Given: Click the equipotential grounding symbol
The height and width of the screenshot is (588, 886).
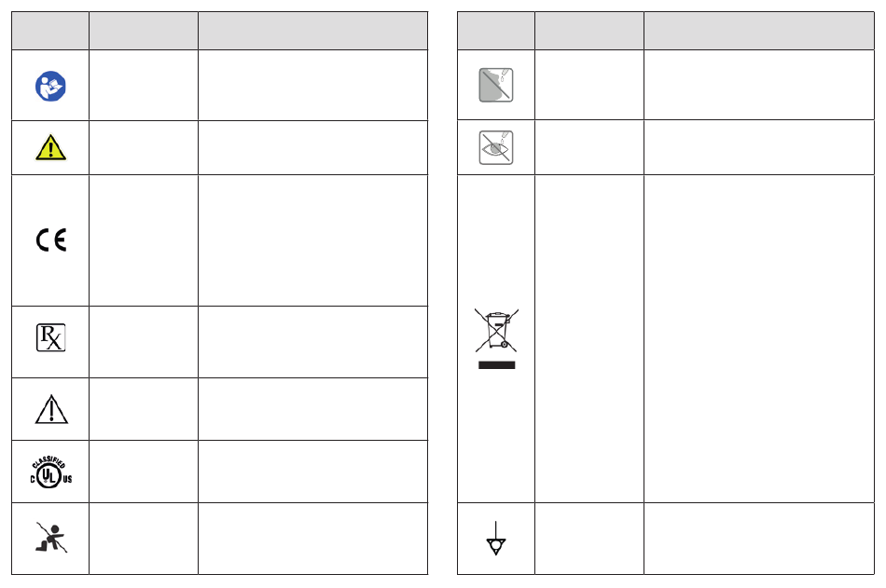Looking at the screenshot, I should [496, 539].
